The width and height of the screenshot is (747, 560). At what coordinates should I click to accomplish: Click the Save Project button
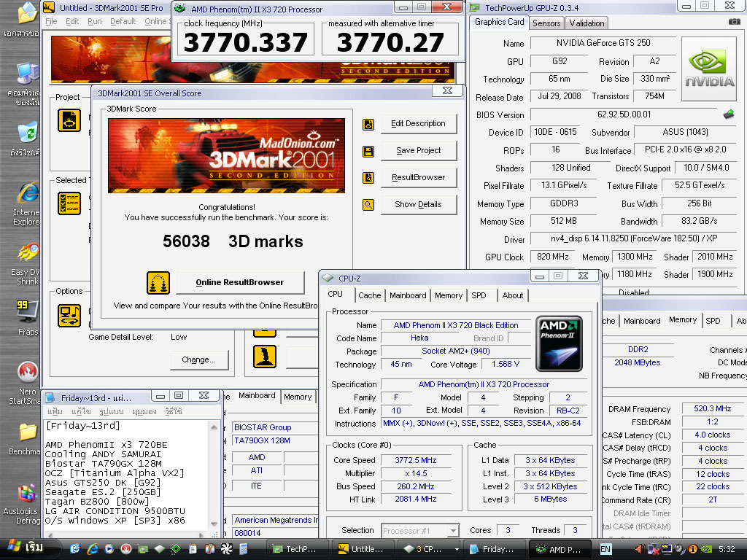click(418, 150)
